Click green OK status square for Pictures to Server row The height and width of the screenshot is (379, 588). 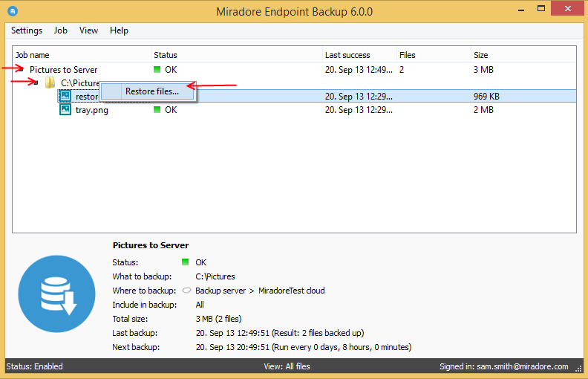click(157, 69)
